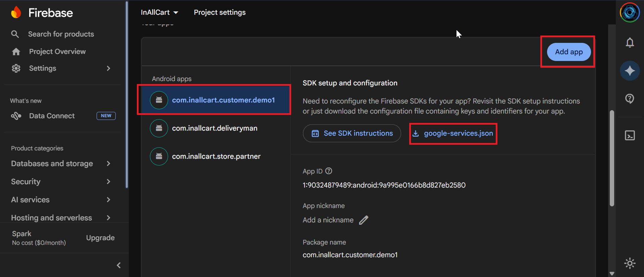
Task: Click Android icon for com.inallcart.store.partner
Action: (x=159, y=156)
